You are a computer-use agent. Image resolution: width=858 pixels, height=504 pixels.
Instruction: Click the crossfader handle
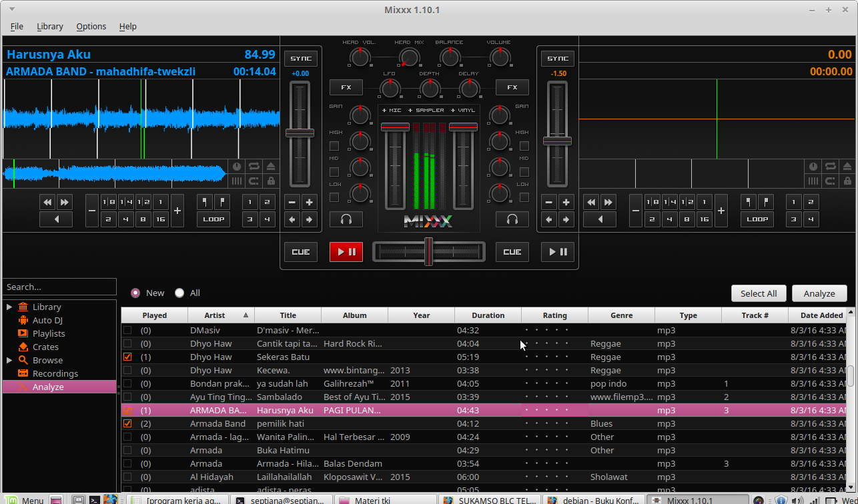429,251
